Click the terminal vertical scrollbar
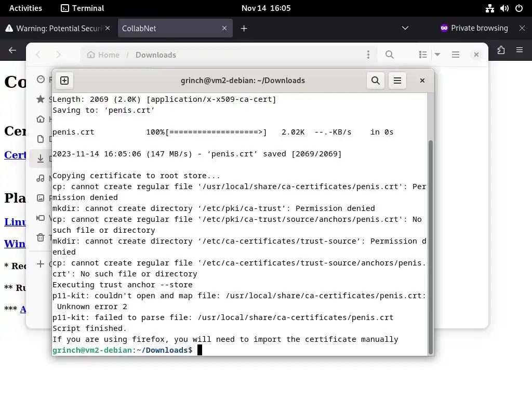 431,247
